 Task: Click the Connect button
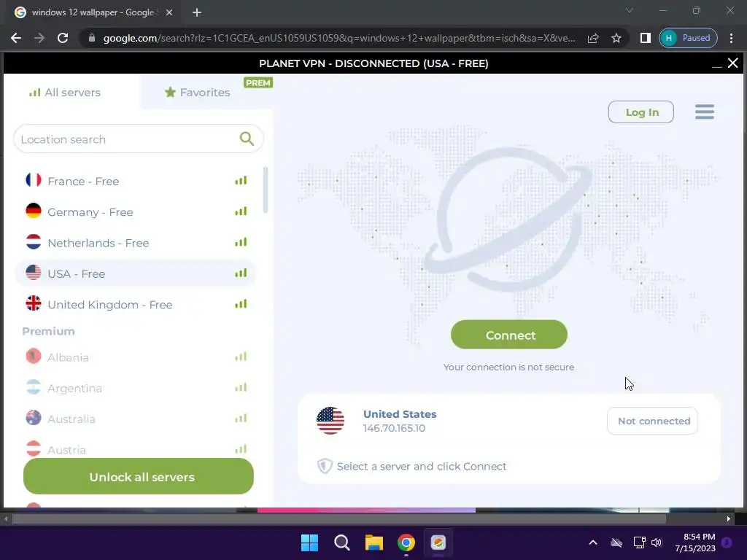pos(508,335)
